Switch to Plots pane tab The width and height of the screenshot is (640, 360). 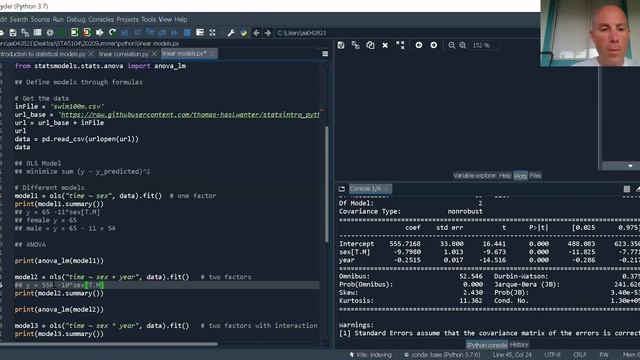520,176
